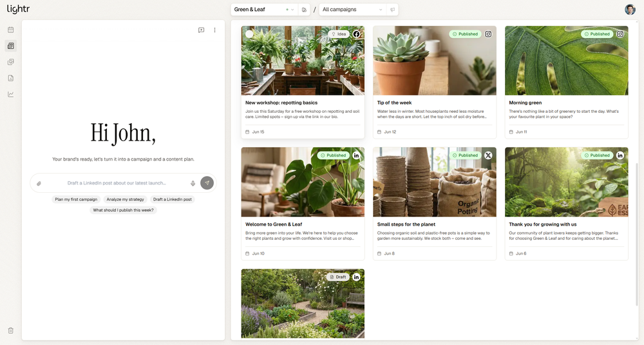This screenshot has height=345, width=644.
Task: Open the user profile avatar
Action: [630, 10]
